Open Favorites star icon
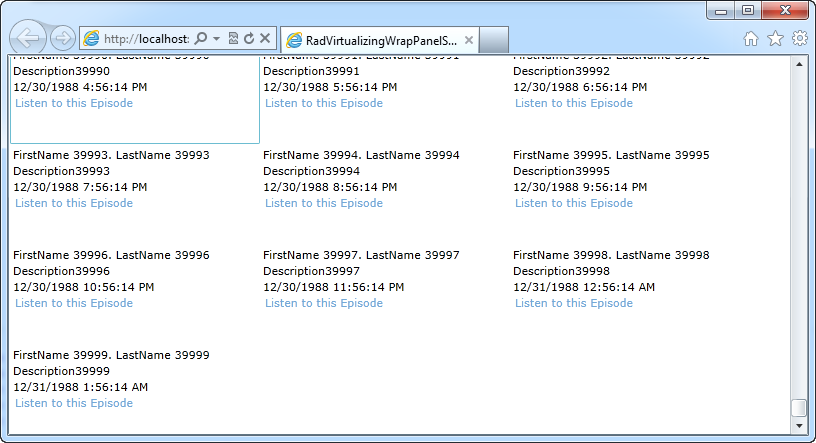The image size is (816, 443). point(775,39)
